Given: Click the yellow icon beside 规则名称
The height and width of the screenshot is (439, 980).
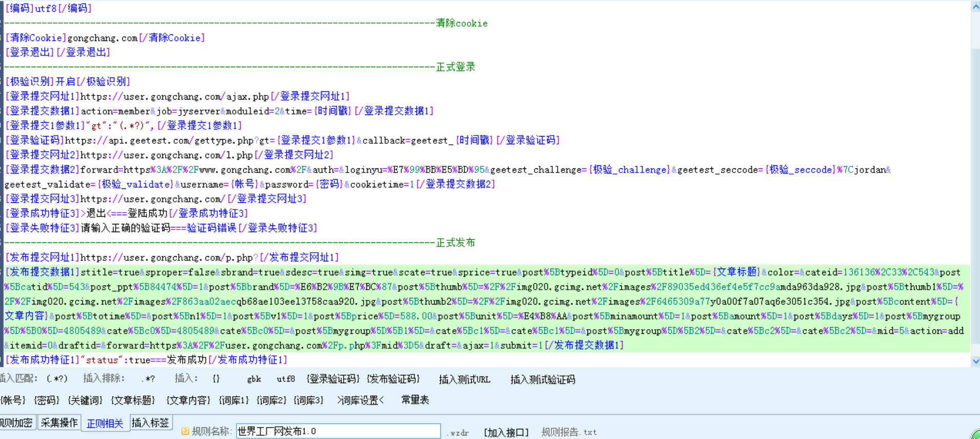Looking at the screenshot, I should click(185, 431).
